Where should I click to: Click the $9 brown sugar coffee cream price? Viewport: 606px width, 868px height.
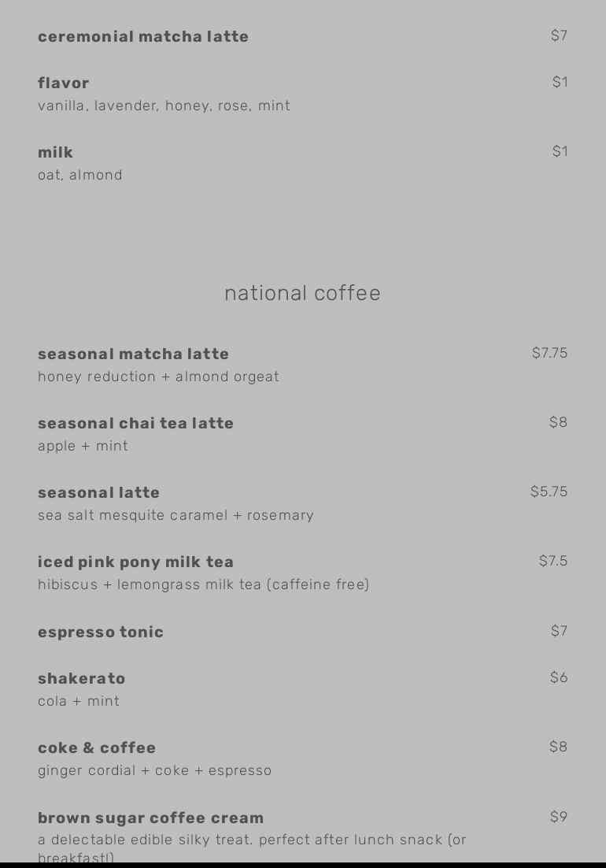(559, 817)
